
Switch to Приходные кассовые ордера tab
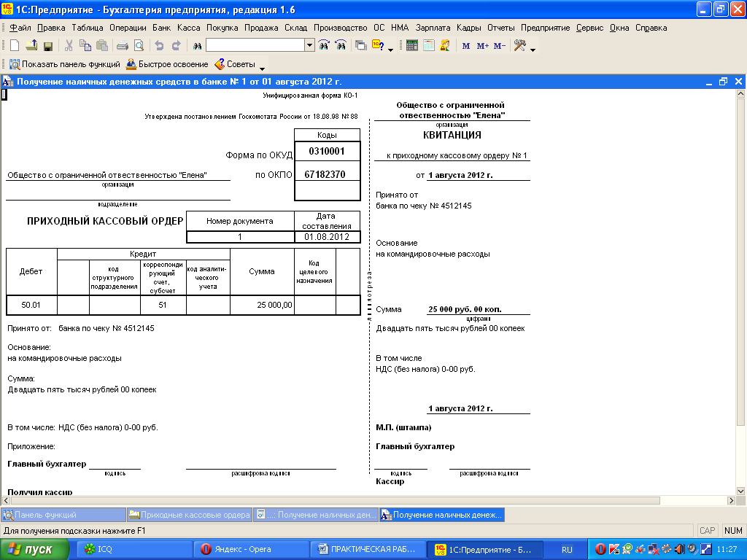[190, 515]
